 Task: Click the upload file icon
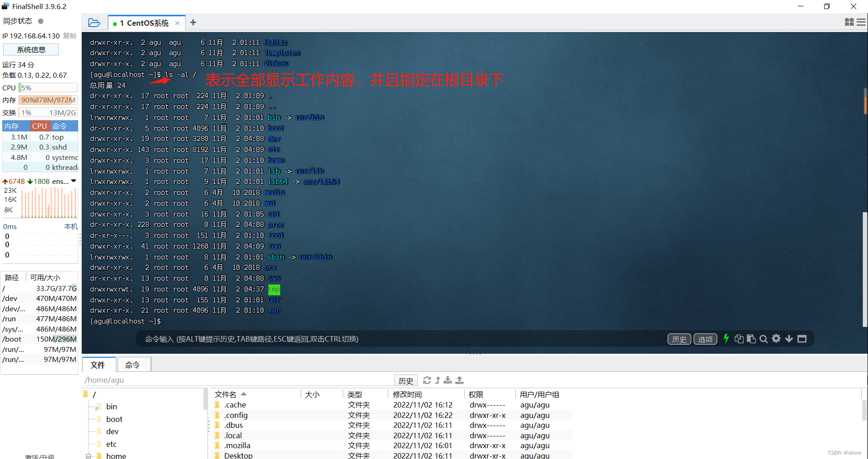coord(459,380)
